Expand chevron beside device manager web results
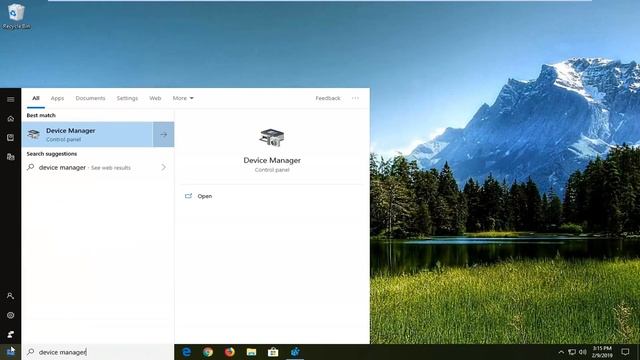The height and width of the screenshot is (360, 640). (163, 167)
